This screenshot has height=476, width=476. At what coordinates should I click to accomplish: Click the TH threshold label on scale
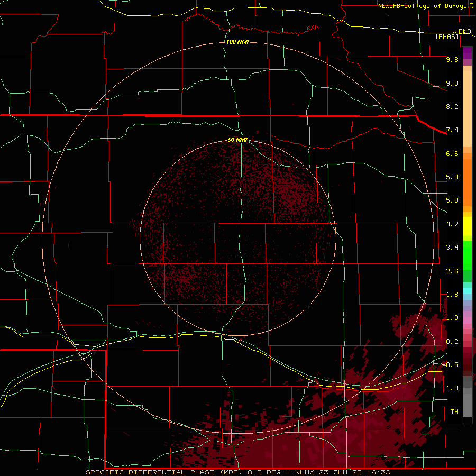(454, 412)
